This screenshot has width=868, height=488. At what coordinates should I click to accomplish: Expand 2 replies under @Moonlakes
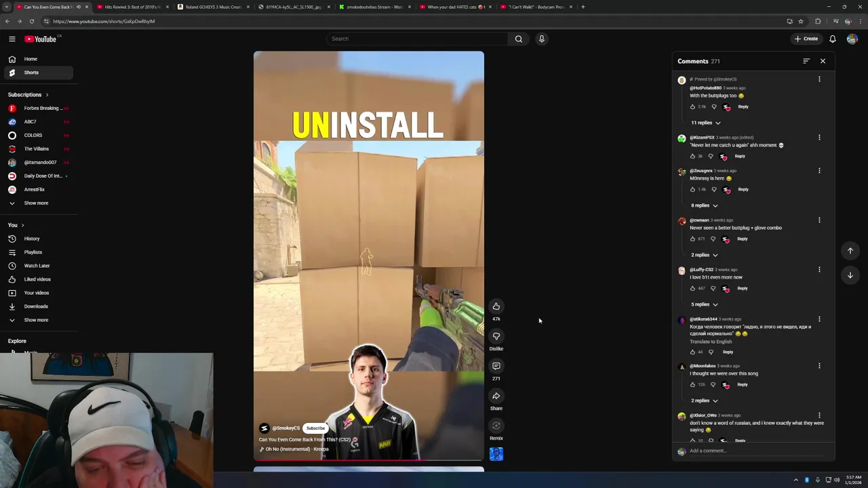[x=704, y=401]
